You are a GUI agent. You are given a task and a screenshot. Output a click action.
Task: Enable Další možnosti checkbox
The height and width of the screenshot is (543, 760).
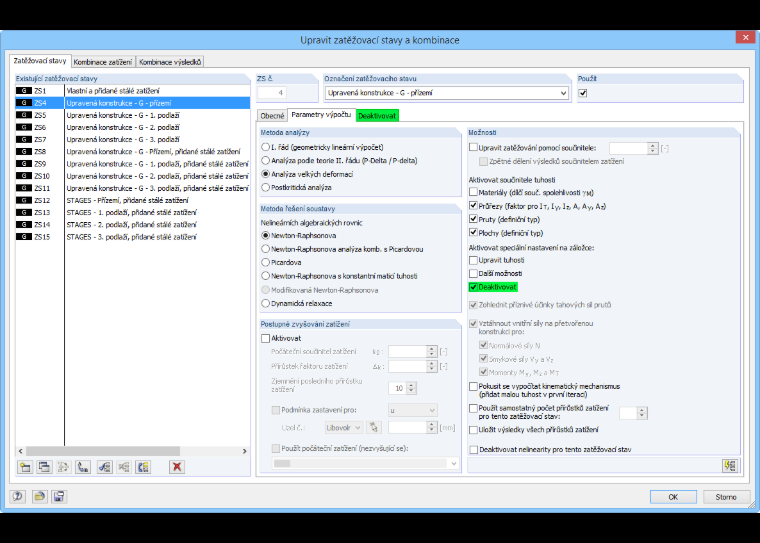(x=474, y=273)
